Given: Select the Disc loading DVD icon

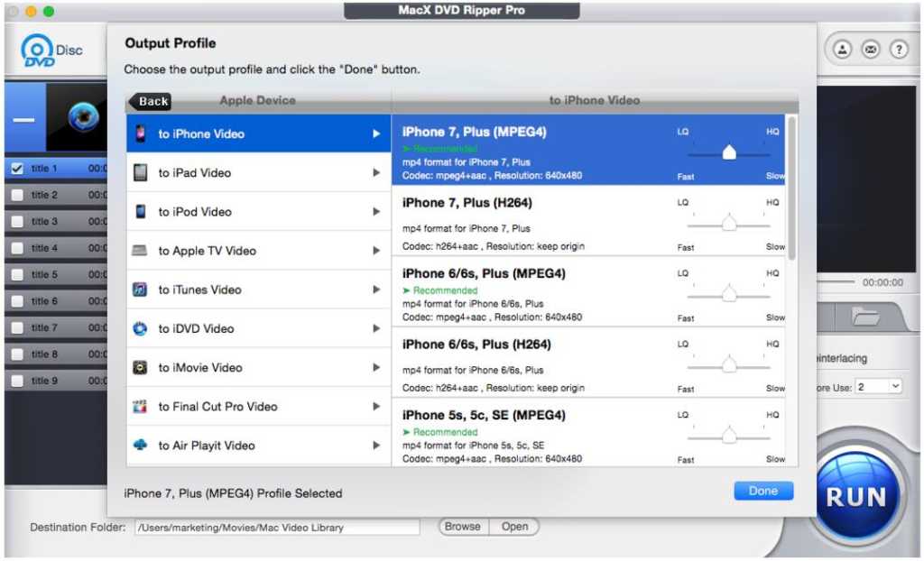Looking at the screenshot, I should [x=36, y=50].
